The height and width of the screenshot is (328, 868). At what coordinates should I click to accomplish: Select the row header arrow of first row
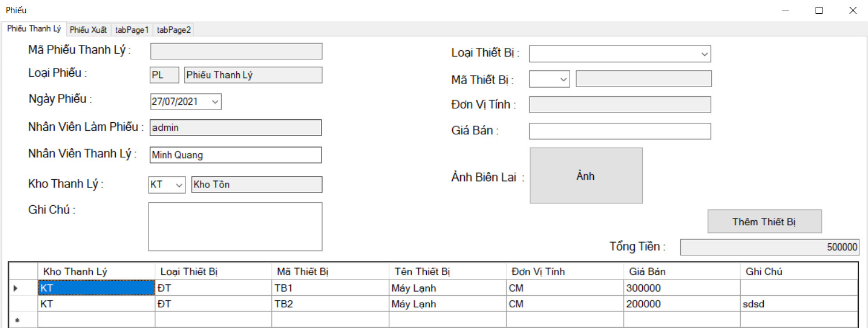(16, 288)
